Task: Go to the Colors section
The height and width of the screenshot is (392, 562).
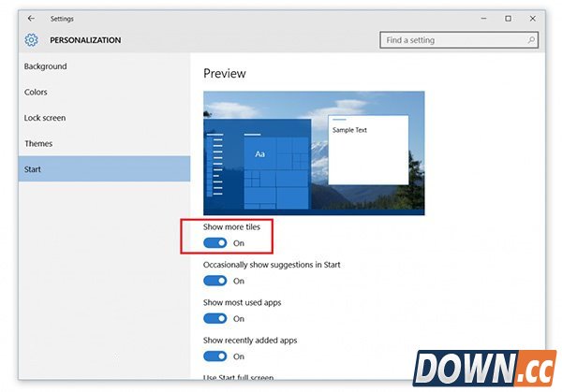Action: 36,93
